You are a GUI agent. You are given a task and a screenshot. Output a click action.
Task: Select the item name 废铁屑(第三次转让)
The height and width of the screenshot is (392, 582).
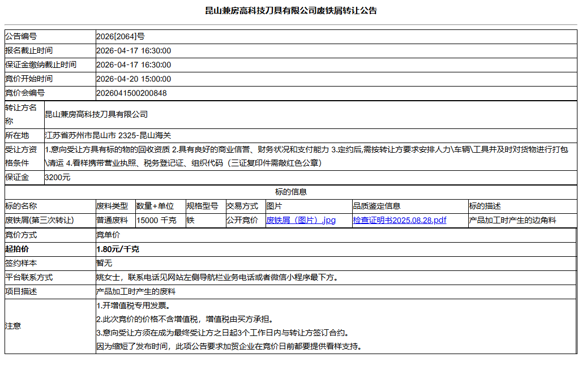(39, 220)
